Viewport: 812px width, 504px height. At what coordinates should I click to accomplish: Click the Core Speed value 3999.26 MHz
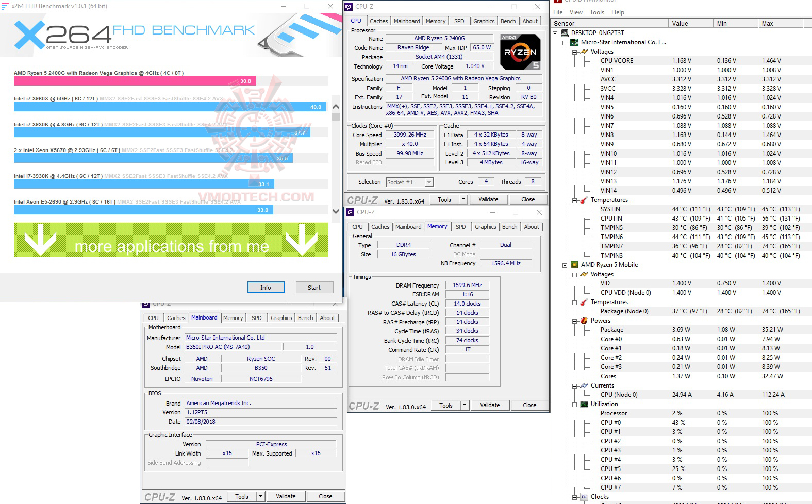tap(410, 135)
